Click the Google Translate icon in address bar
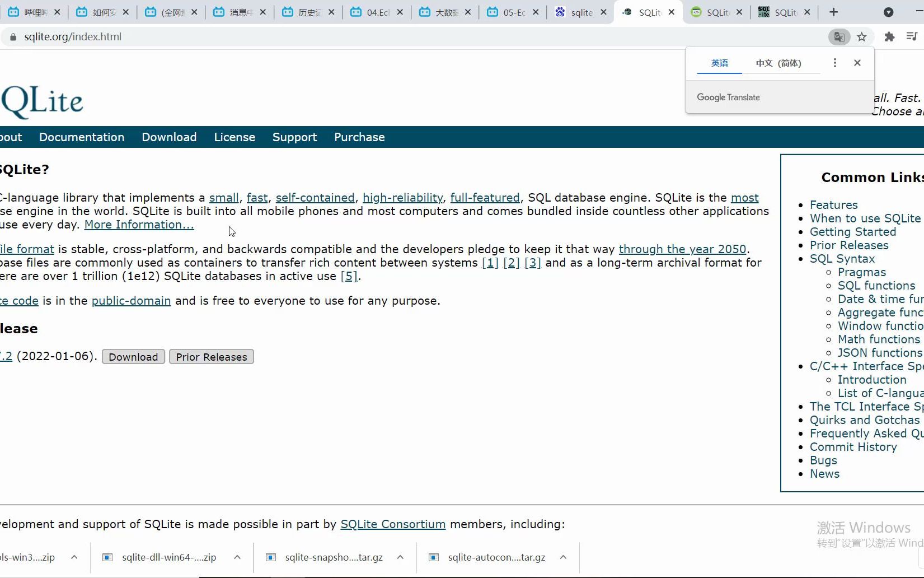924x578 pixels. [839, 37]
